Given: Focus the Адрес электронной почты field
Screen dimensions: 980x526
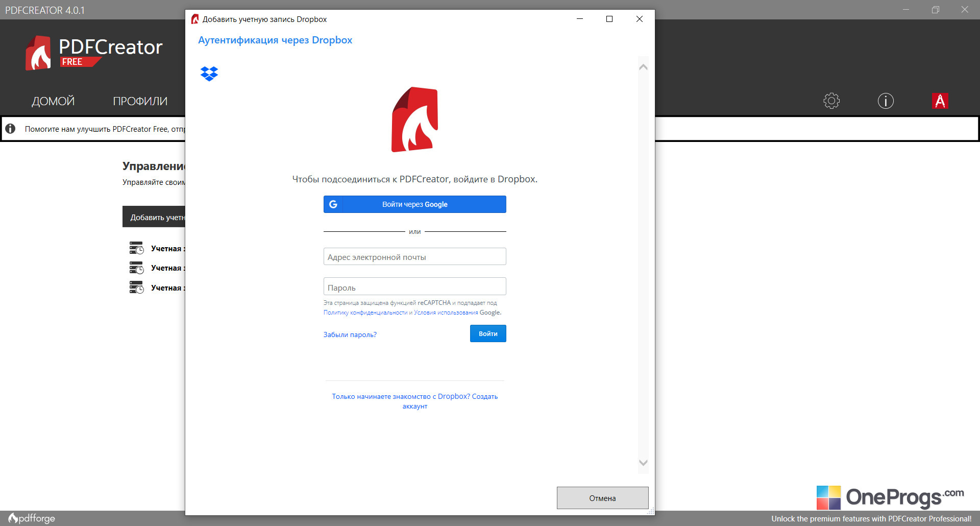Looking at the screenshot, I should point(415,256).
